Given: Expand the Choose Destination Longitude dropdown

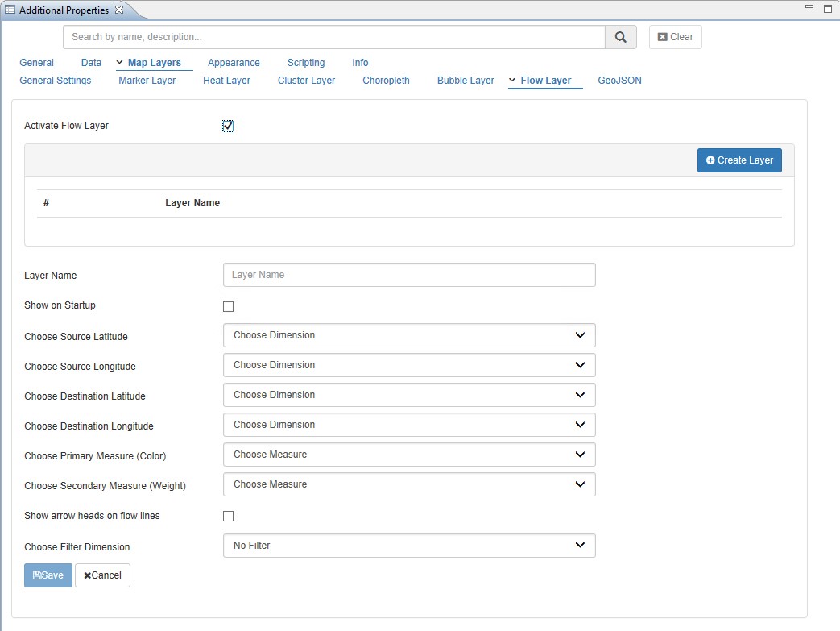Looking at the screenshot, I should [409, 425].
